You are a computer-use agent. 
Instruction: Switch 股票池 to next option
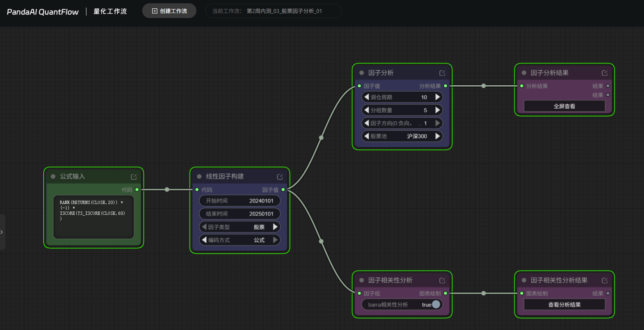438,136
